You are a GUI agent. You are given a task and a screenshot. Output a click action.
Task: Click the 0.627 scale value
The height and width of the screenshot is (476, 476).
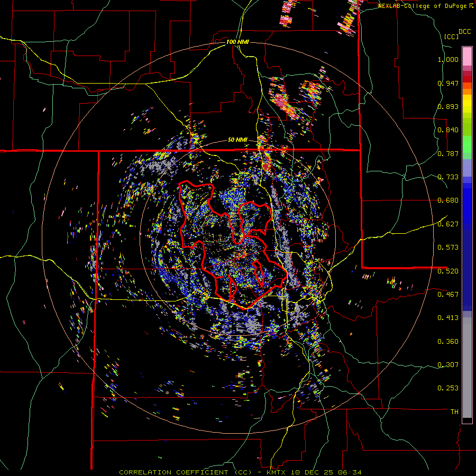click(448, 224)
